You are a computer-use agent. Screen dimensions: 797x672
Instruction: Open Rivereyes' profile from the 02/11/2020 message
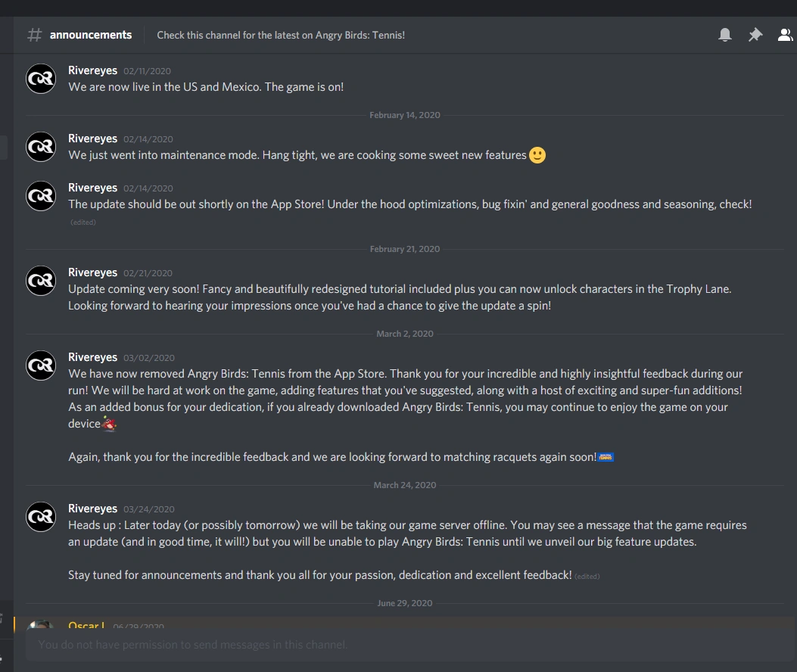92,70
